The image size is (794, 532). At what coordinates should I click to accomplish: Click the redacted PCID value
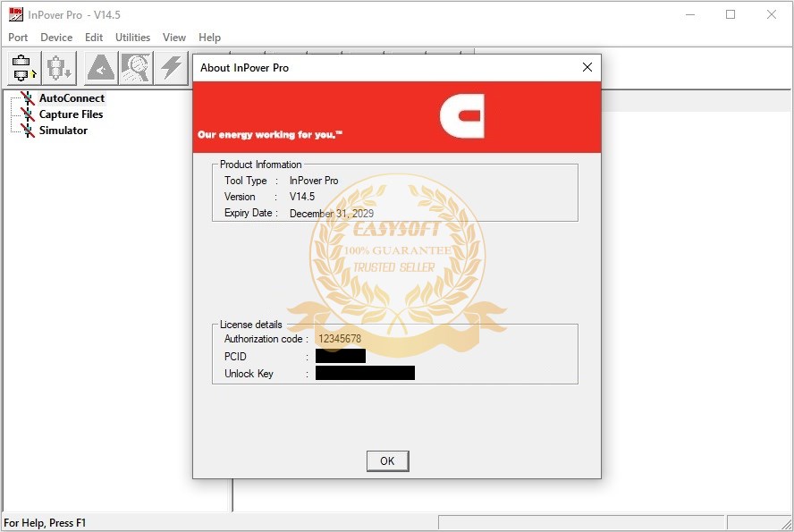point(341,356)
